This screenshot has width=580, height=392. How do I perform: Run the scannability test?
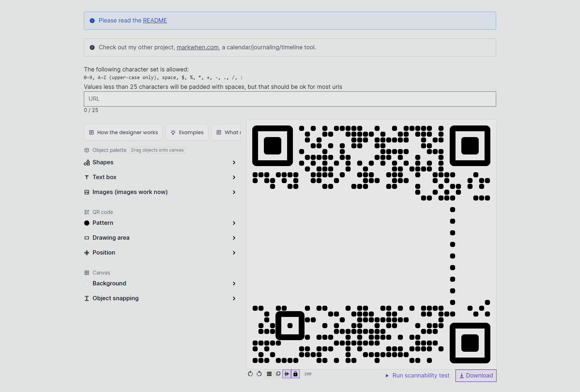coord(417,376)
